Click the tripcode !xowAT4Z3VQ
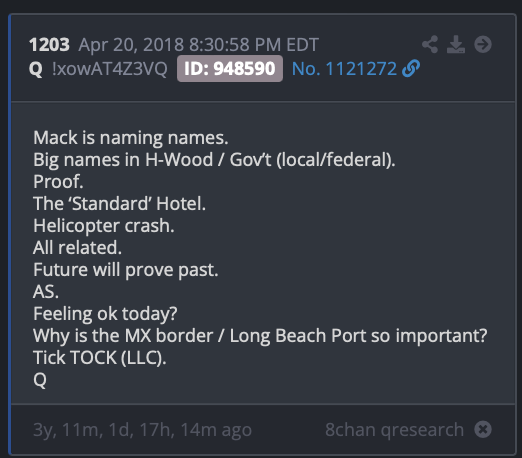 coord(110,69)
